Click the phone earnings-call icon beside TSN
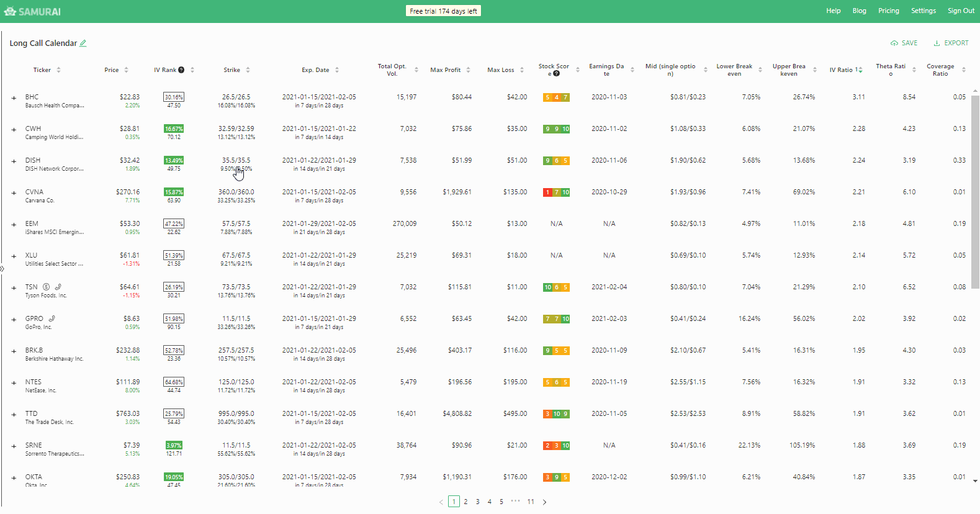Image resolution: width=980 pixels, height=514 pixels. [58, 287]
